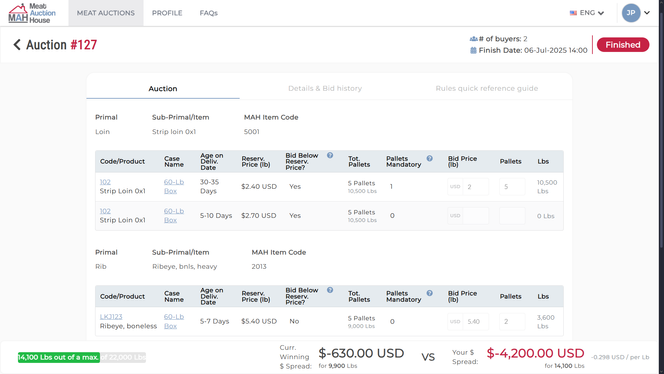Click the MAH Item Code 2013 value

point(259,266)
